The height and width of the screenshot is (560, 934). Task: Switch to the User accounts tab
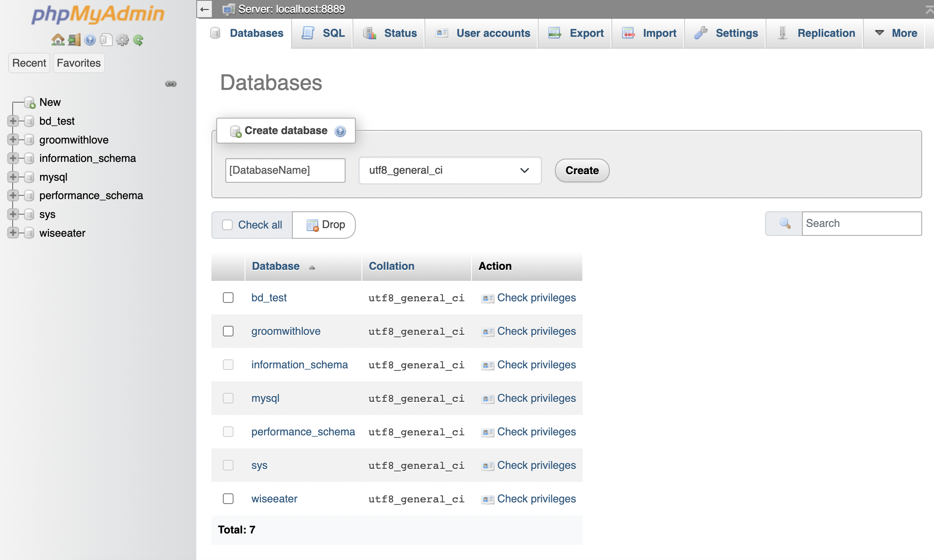coord(492,33)
